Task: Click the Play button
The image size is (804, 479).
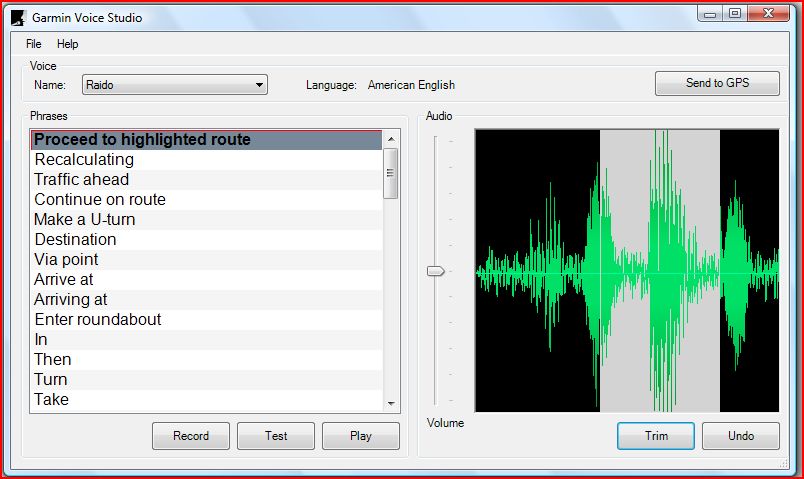Action: (x=360, y=436)
